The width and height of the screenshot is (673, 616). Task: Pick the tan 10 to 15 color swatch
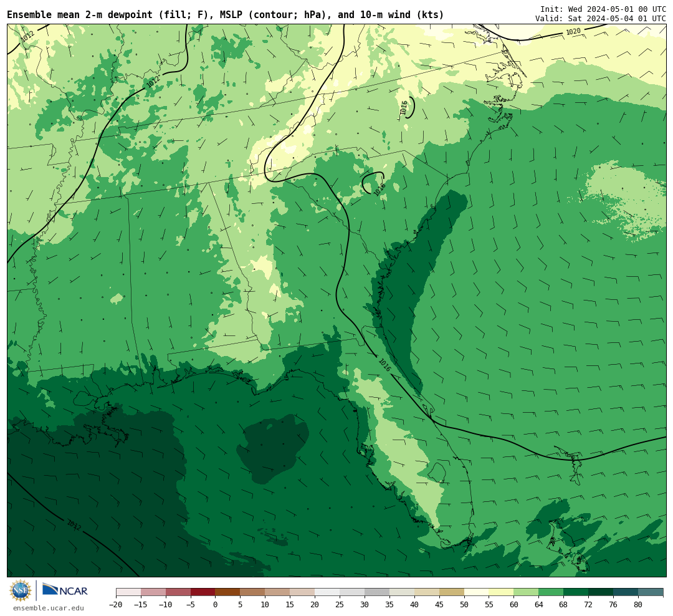[278, 592]
